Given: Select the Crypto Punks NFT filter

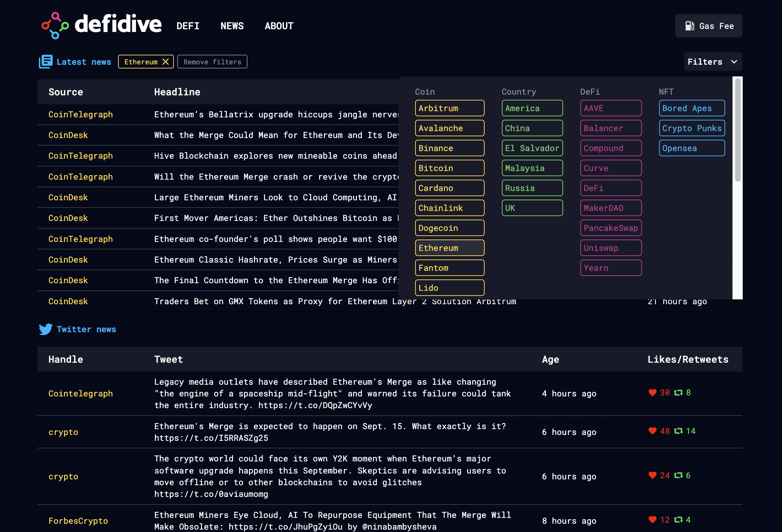Looking at the screenshot, I should pos(692,128).
